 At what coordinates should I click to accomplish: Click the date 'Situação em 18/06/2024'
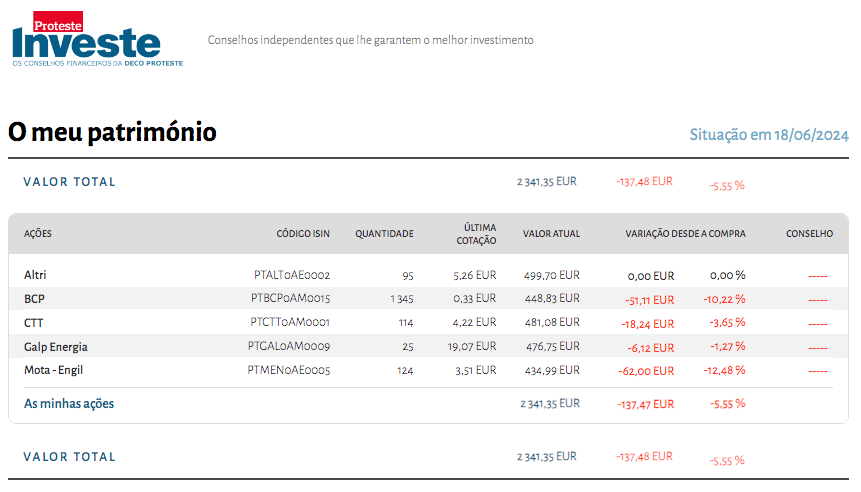(769, 135)
